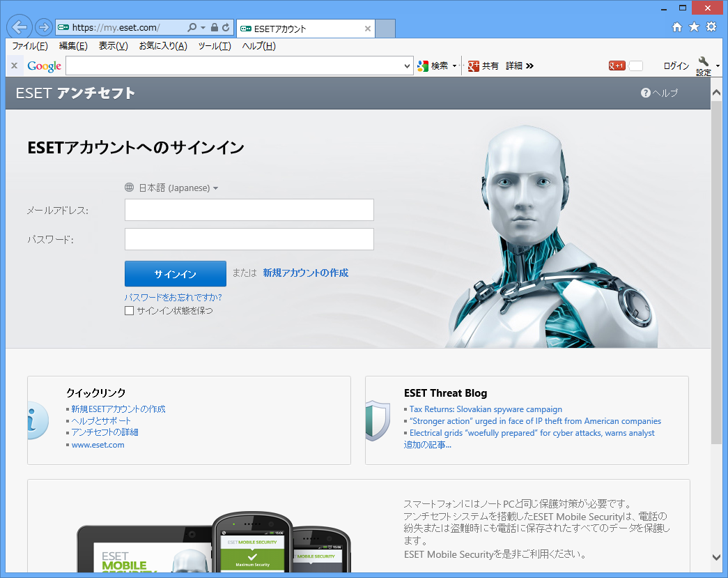
Task: Click the address bar URL field
Action: pos(122,27)
